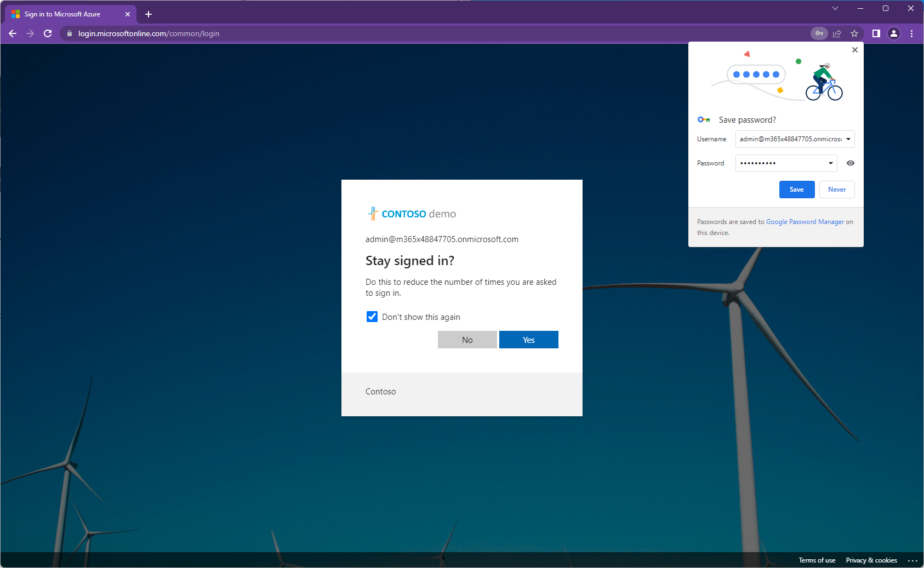Select the Sign in to Microsoft Azure tab
The height and width of the screenshot is (568, 924).
click(x=62, y=14)
